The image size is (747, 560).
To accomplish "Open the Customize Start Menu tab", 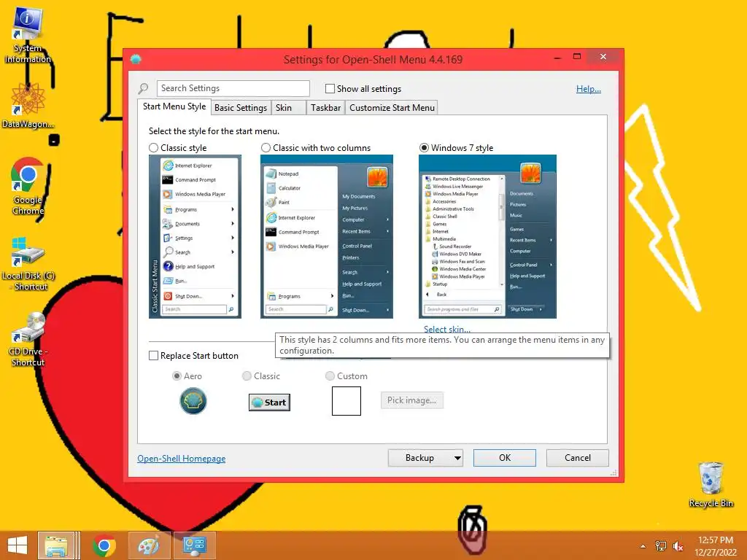I will pyautogui.click(x=392, y=108).
